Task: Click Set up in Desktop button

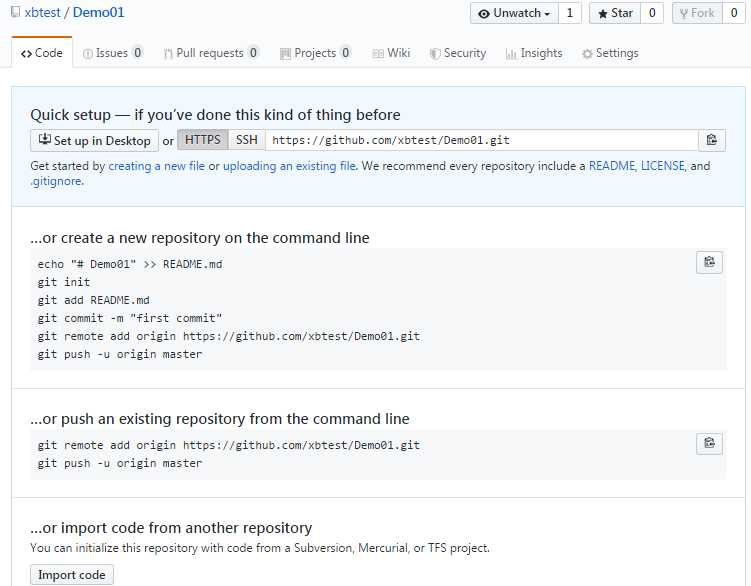Action: [x=94, y=140]
